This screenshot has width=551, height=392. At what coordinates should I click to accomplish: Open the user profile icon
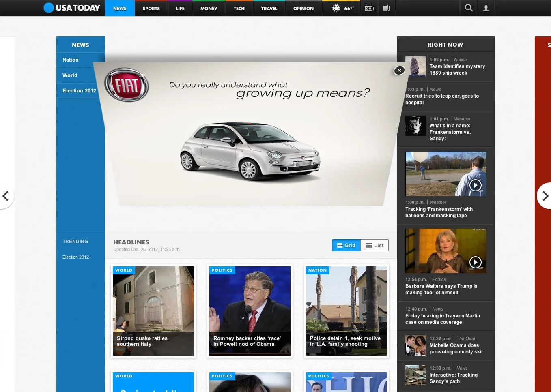(x=486, y=8)
